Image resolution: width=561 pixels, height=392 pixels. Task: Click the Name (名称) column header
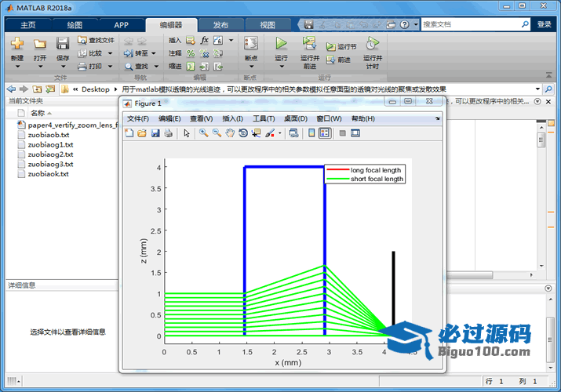38,113
